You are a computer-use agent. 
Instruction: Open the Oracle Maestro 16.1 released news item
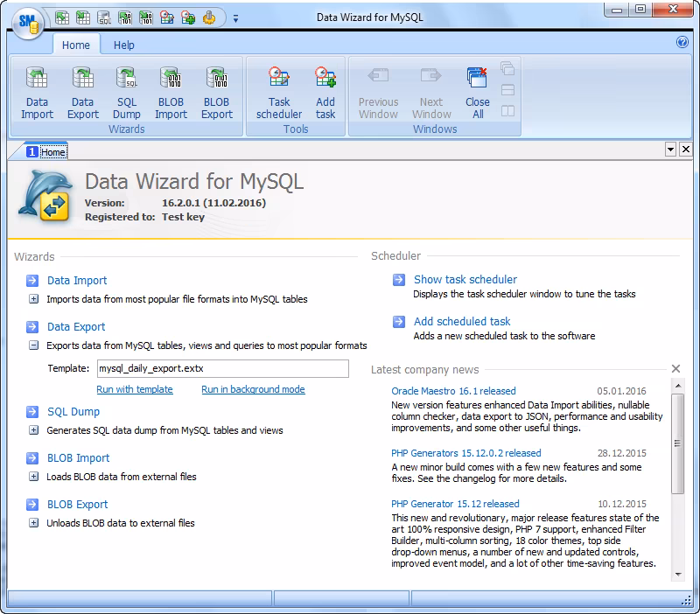451,391
